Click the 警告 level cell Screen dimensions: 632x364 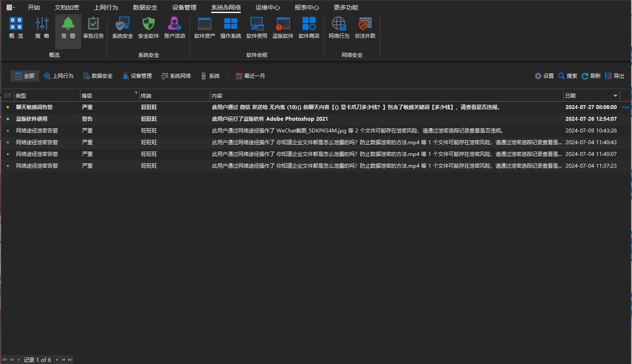click(x=87, y=119)
